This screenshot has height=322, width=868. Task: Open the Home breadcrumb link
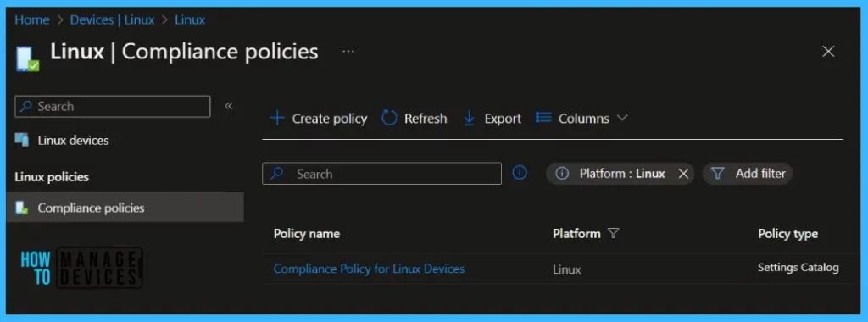[31, 20]
